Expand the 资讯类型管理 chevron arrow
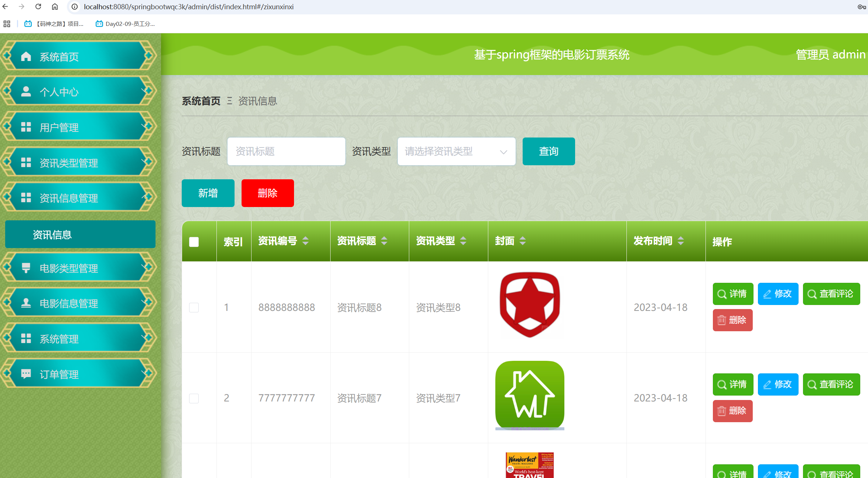The width and height of the screenshot is (868, 478). click(x=145, y=162)
